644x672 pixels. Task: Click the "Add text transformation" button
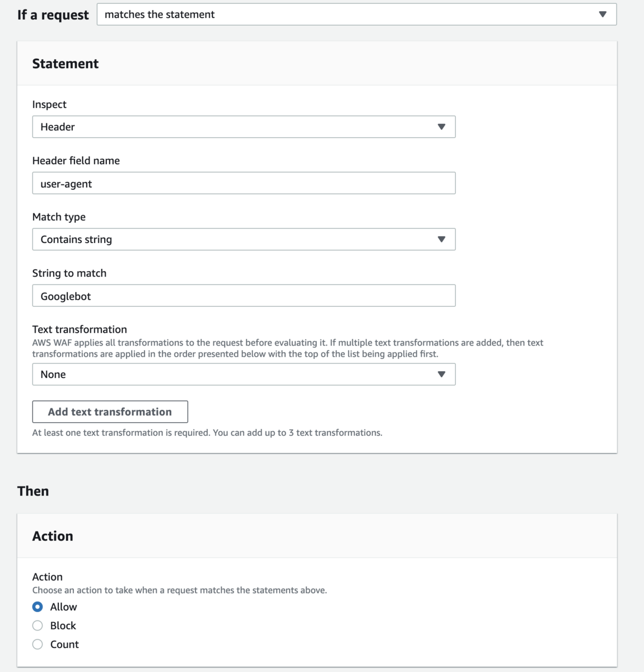pos(110,412)
